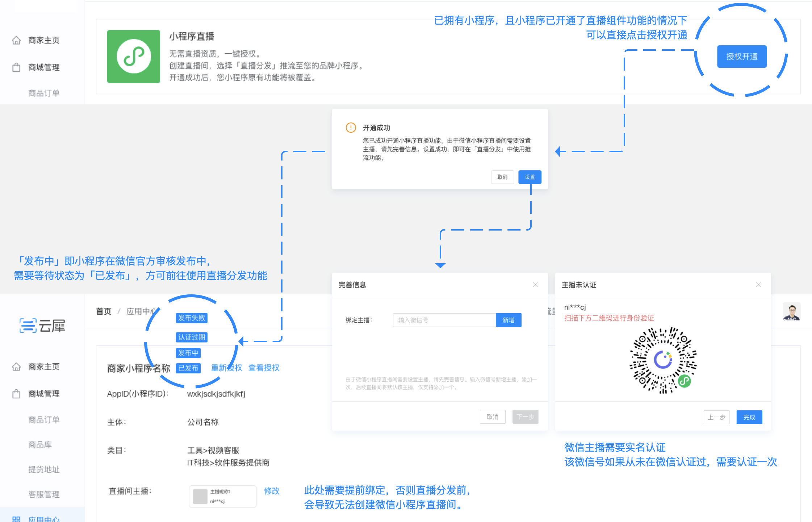The width and height of the screenshot is (812, 522).
Task: Open 商城管理 in the lower sidebar
Action: (44, 394)
